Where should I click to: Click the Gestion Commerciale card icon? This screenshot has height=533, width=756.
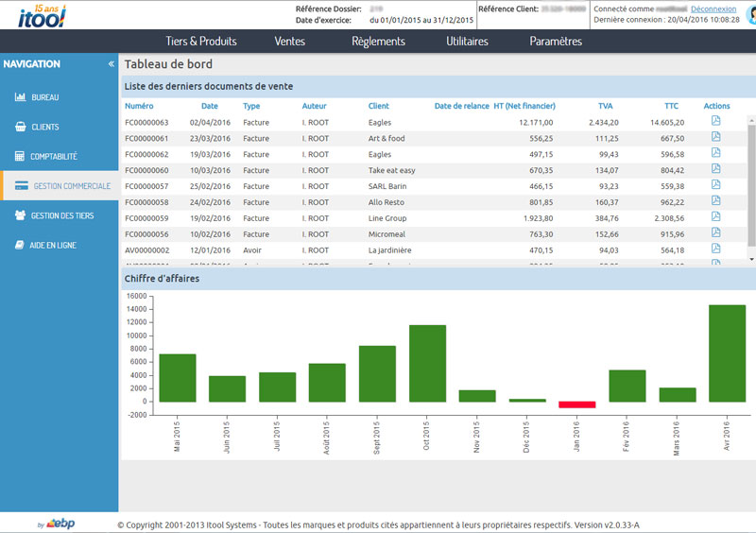[x=21, y=186]
